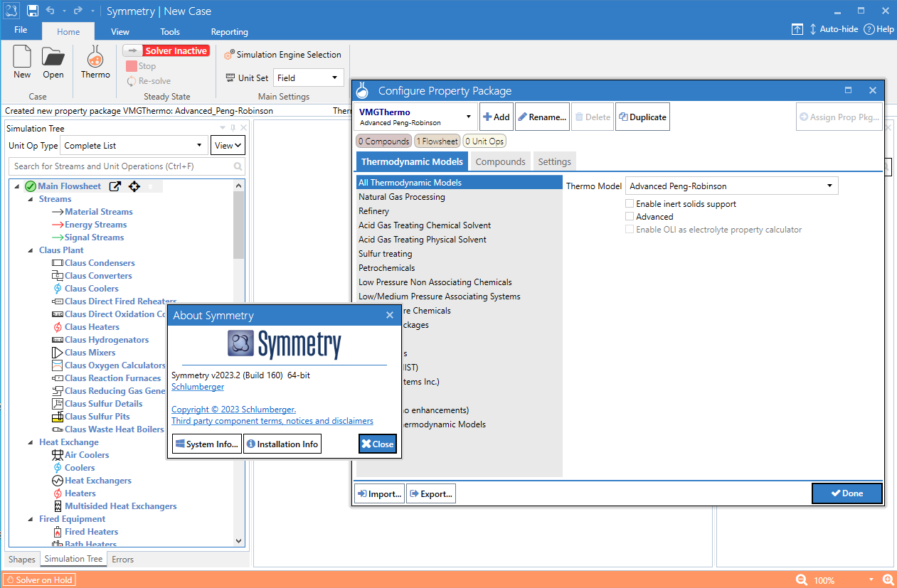Switch to the Tools ribbon tab
The width and height of the screenshot is (897, 588).
click(170, 31)
